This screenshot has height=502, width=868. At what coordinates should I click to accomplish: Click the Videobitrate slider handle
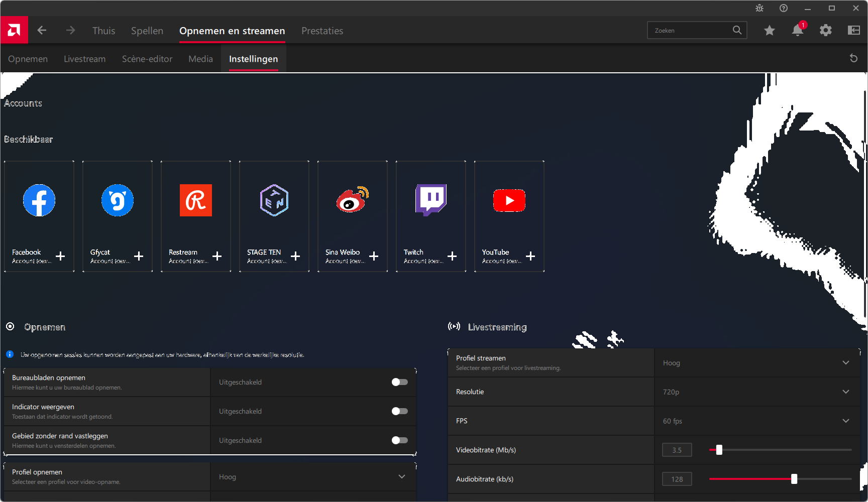click(719, 450)
